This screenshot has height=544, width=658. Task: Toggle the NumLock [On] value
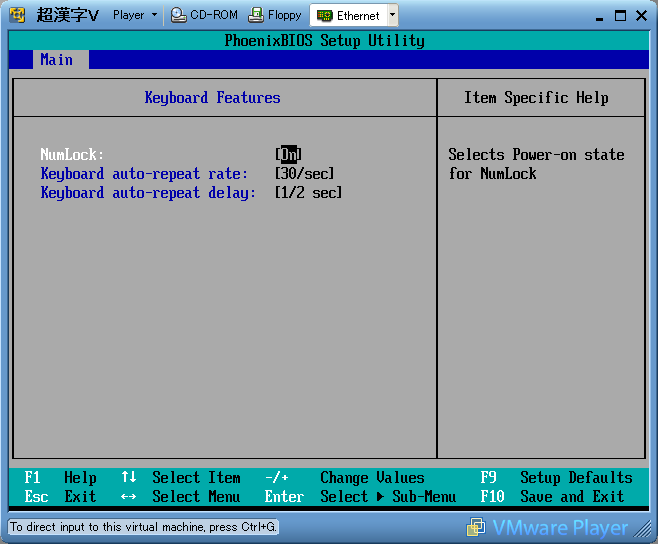[x=288, y=154]
